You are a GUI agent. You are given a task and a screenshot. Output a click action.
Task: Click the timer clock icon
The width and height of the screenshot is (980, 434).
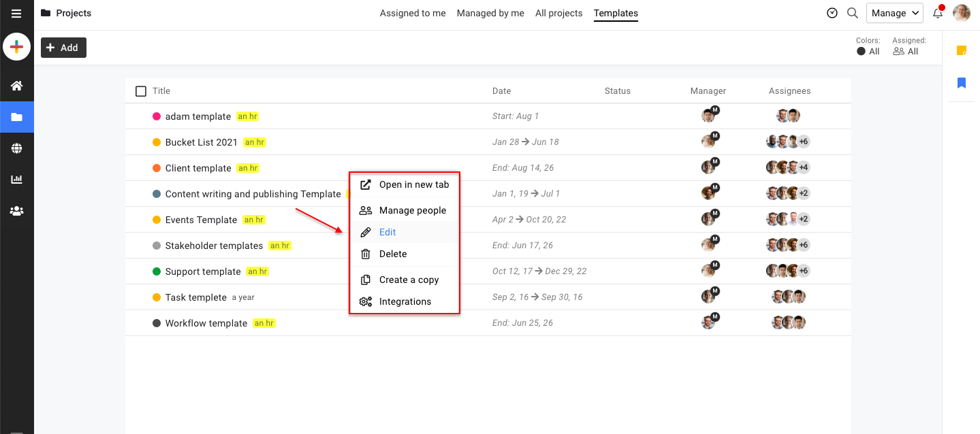coord(832,13)
